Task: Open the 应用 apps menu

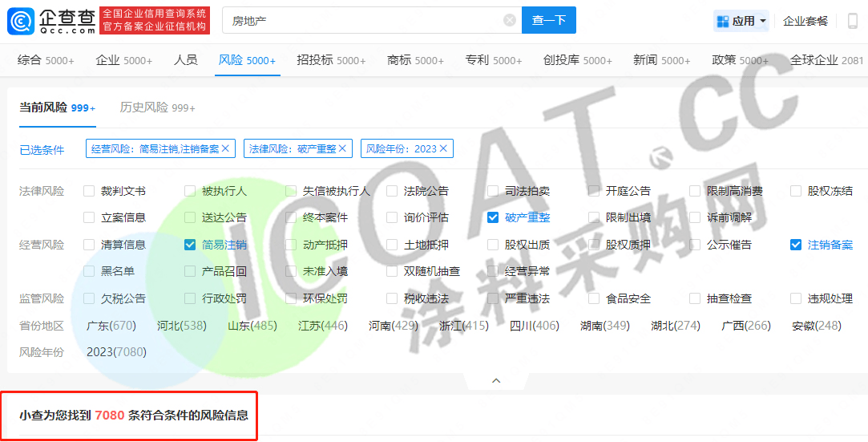Action: pos(741,21)
